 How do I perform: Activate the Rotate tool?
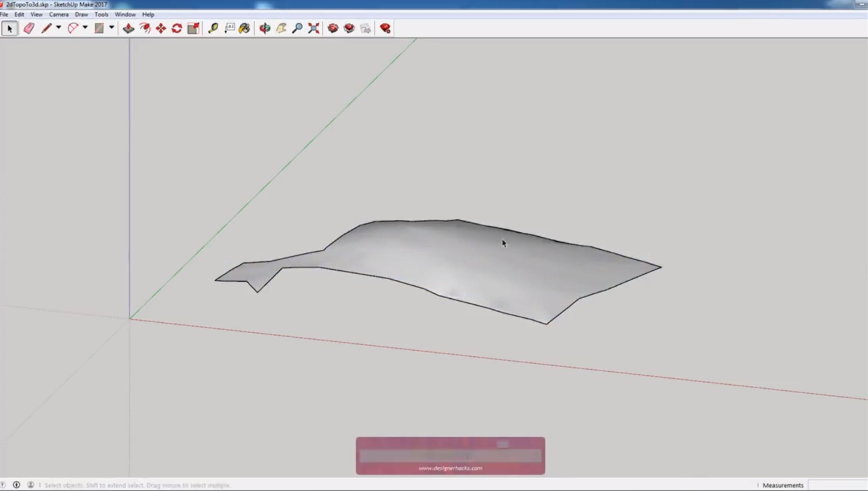point(177,28)
